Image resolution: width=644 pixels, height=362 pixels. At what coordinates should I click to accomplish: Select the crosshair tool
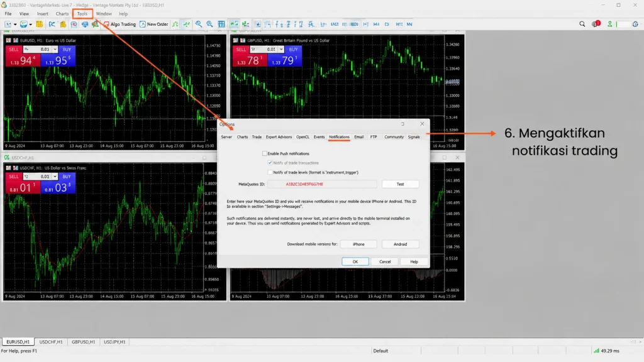coord(267,25)
